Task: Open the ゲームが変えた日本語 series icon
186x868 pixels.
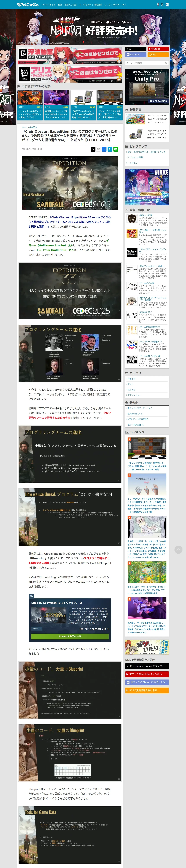Action: tap(132, 359)
